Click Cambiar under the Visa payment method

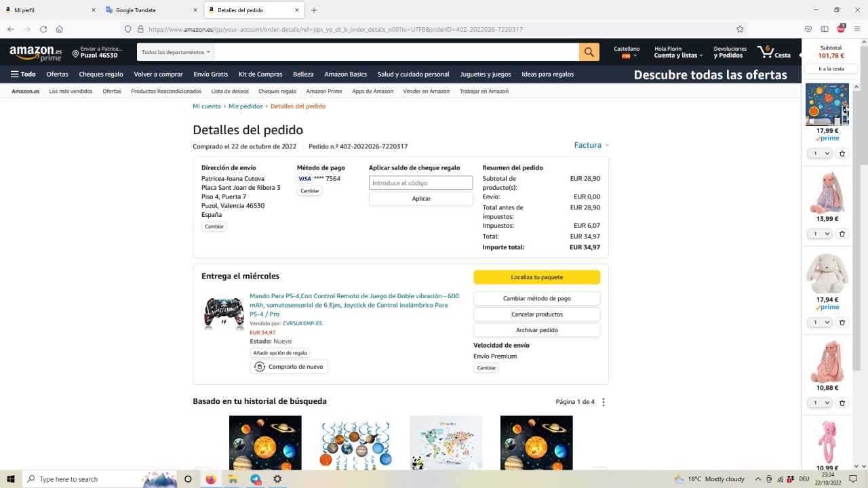pos(310,191)
